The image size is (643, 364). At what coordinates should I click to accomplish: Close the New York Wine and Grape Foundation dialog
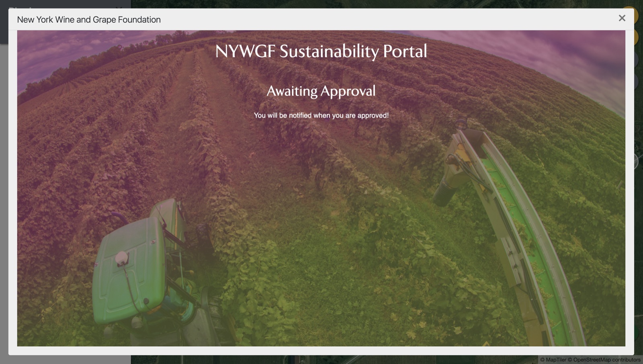[x=622, y=18]
